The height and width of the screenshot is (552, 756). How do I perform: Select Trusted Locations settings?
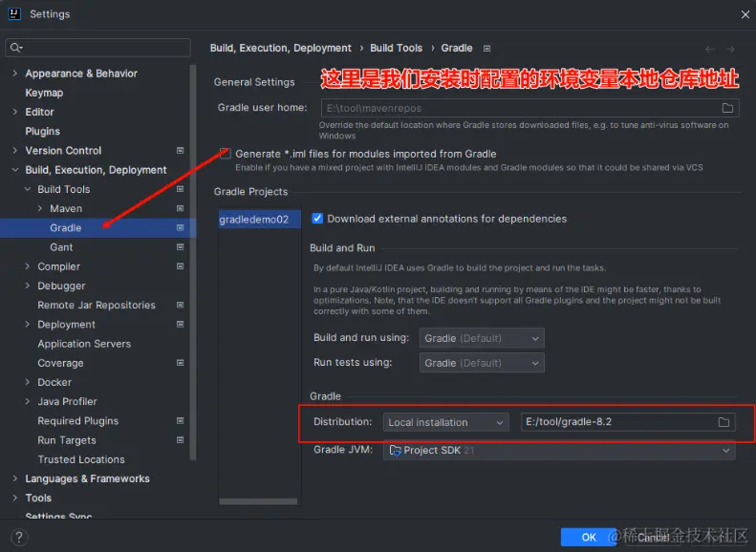pyautogui.click(x=81, y=459)
